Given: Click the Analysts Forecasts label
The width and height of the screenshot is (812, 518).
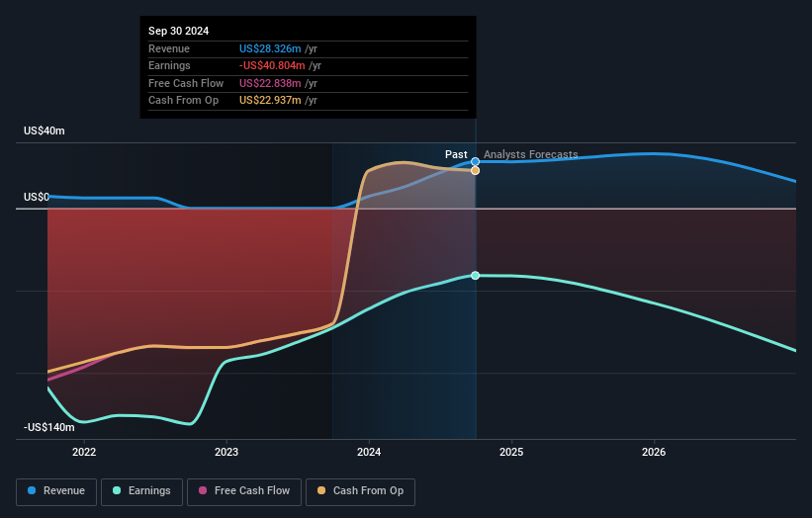Looking at the screenshot, I should click(531, 154).
